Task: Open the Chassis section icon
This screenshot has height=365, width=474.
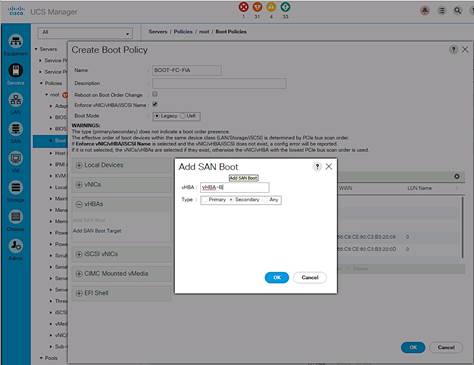Action: click(x=16, y=217)
